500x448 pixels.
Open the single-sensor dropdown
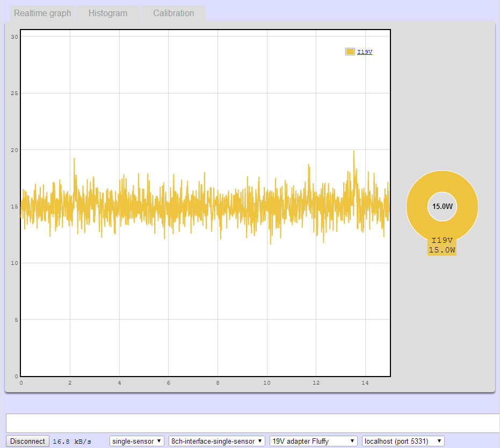click(136, 441)
